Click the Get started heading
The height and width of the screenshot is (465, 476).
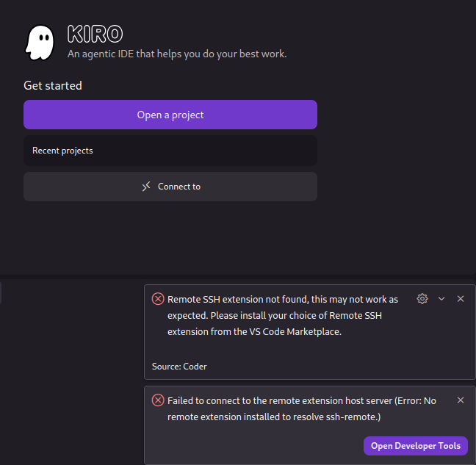click(53, 85)
